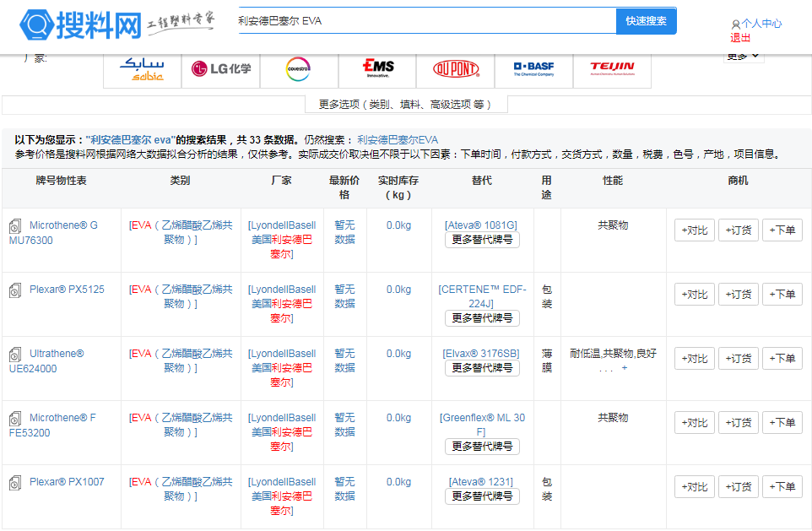Select the Teijin brand logo
The height and width of the screenshot is (531, 812).
coord(612,68)
